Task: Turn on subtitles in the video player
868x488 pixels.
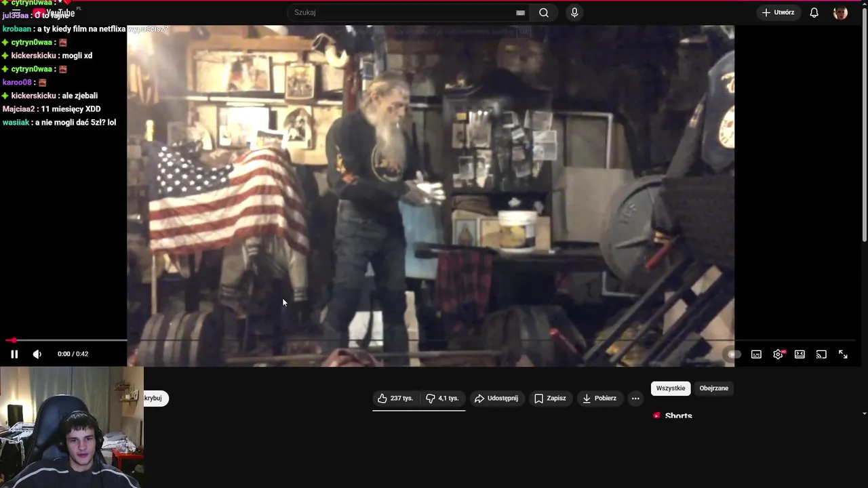Action: coord(756,354)
